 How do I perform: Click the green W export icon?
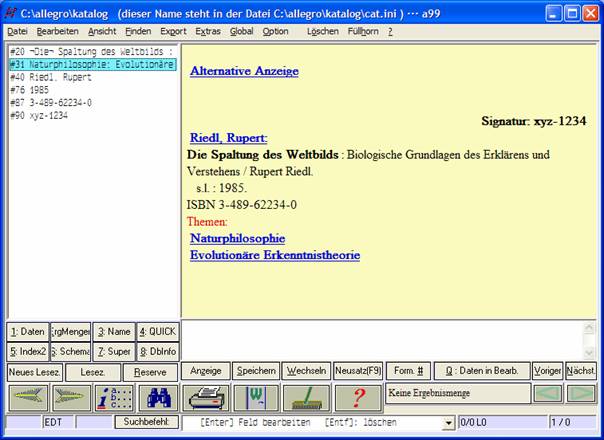click(x=256, y=398)
